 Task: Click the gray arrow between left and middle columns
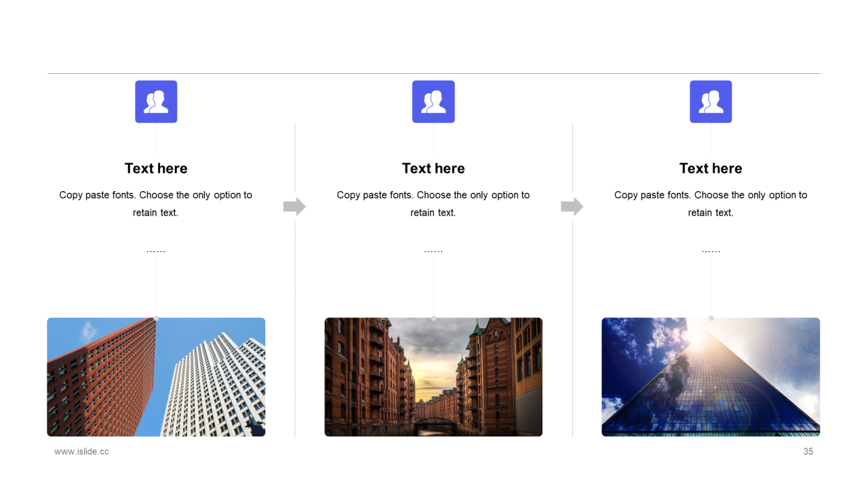[294, 207]
